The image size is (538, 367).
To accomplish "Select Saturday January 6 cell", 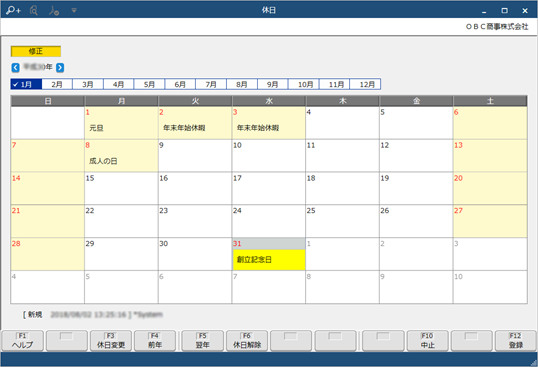I will (490, 123).
